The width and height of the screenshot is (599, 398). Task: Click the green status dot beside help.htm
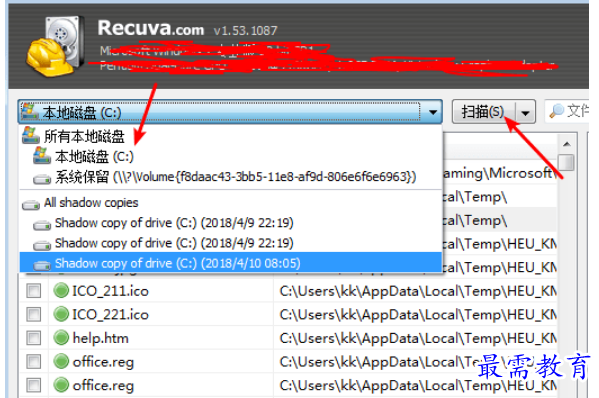pyautogui.click(x=61, y=338)
